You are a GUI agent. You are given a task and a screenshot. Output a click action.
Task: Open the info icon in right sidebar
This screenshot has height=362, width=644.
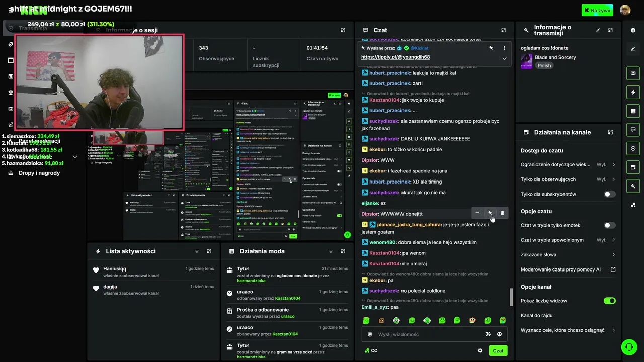click(x=633, y=30)
